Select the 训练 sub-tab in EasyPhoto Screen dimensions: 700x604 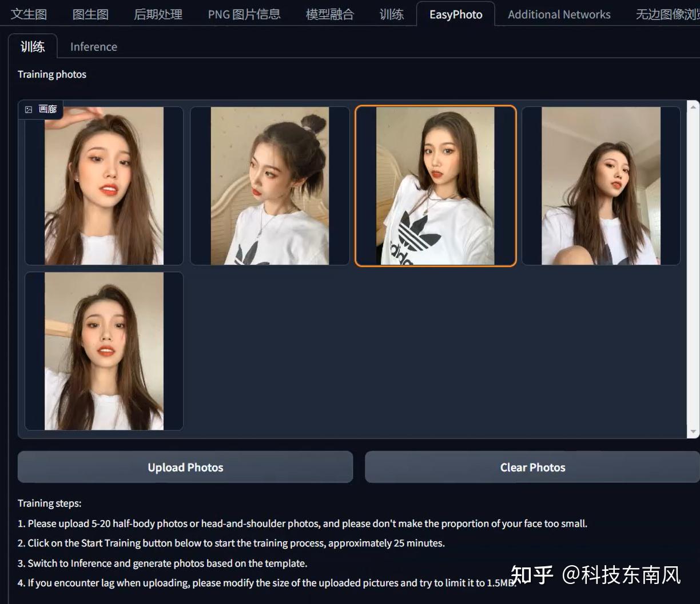[x=33, y=46]
